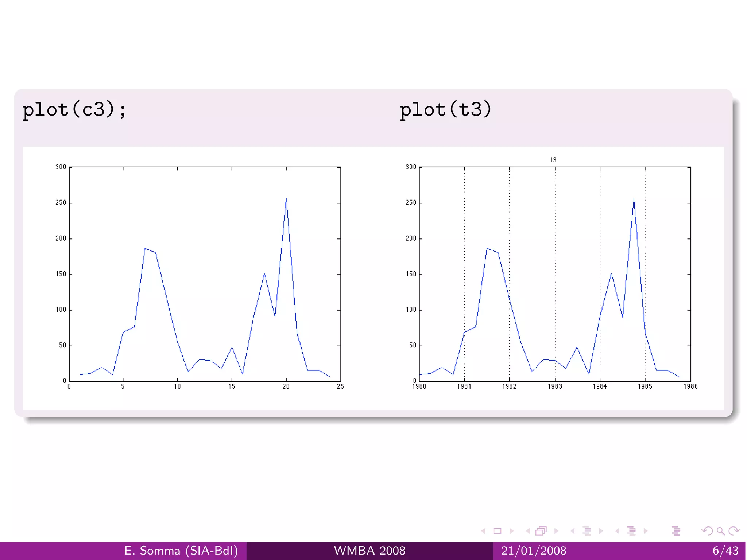The width and height of the screenshot is (747, 560).
Task: Click the previous frame arrow before stacked frames
Action: [528, 531]
